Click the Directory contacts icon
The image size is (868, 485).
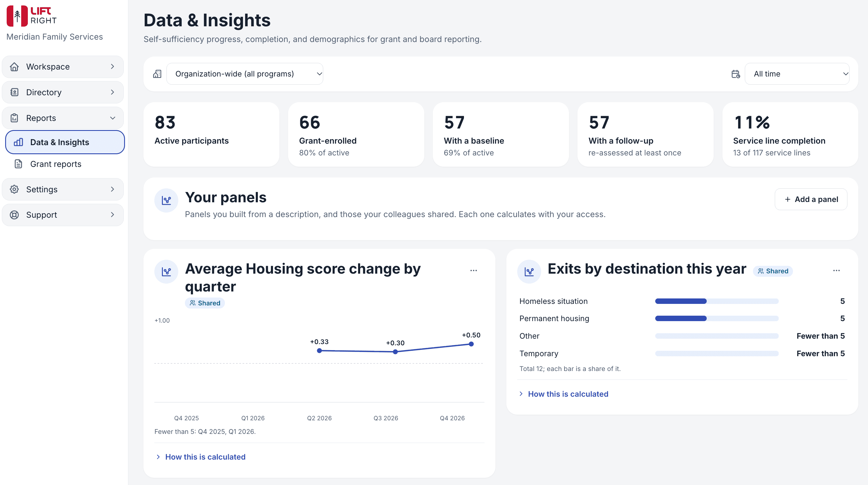tap(14, 92)
